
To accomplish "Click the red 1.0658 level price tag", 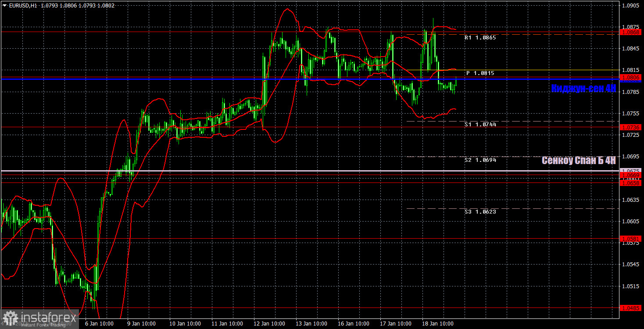I will [x=631, y=183].
